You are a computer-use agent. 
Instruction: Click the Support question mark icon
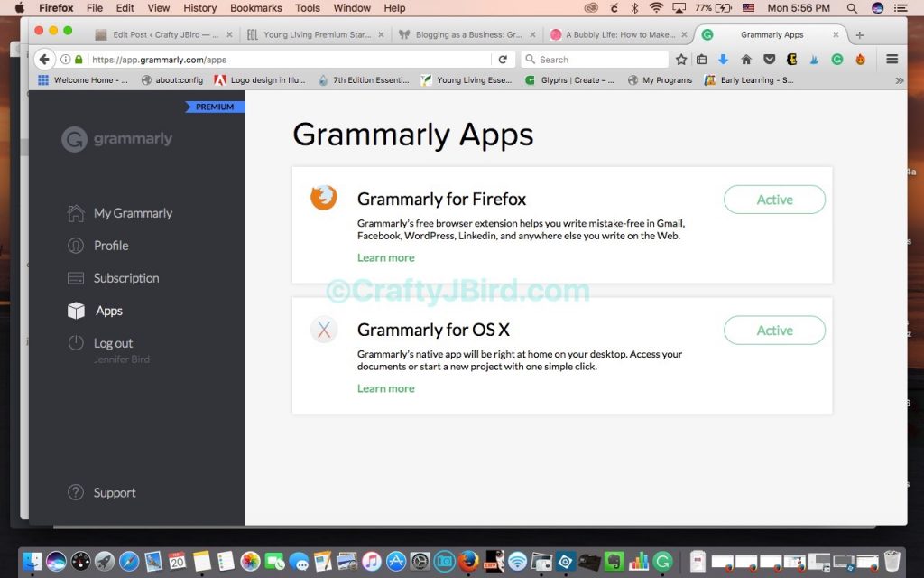[x=75, y=492]
